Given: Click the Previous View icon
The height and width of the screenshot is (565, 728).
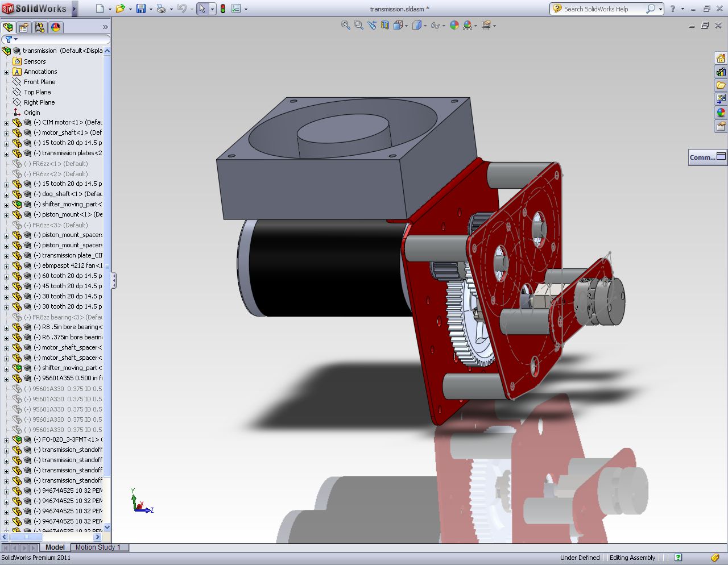Looking at the screenshot, I should click(x=372, y=25).
